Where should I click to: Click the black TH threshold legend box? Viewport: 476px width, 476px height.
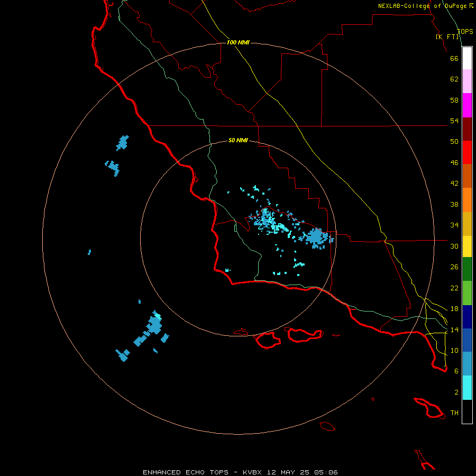click(467, 411)
